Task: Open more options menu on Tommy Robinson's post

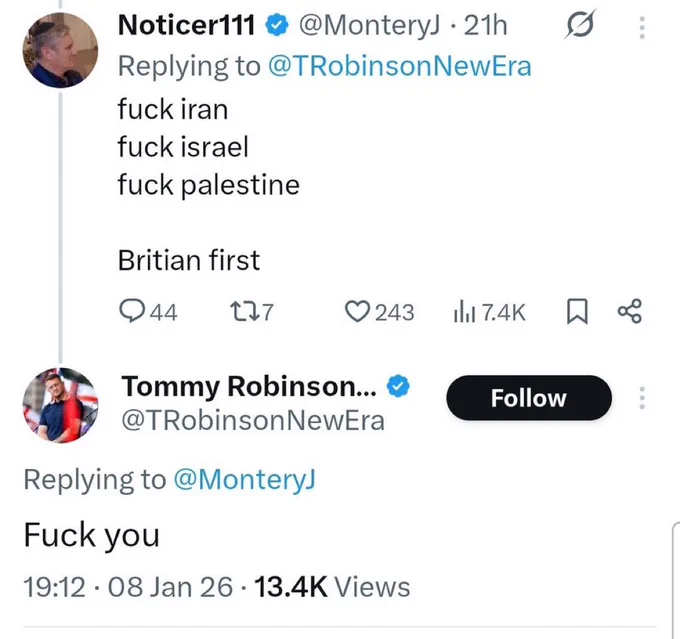Action: point(642,398)
